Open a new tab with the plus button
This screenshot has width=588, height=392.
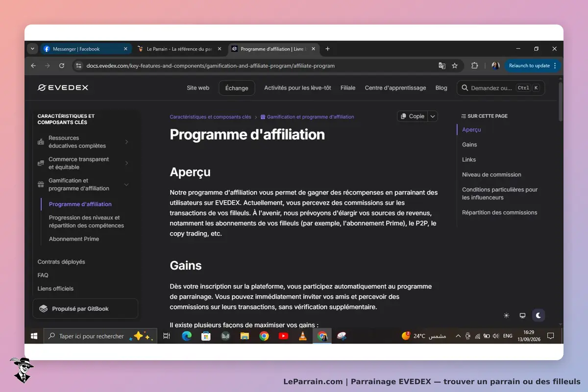pyautogui.click(x=328, y=49)
